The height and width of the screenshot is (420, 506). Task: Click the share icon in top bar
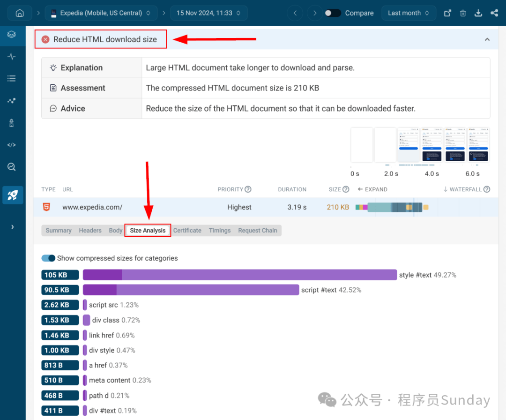pos(494,13)
